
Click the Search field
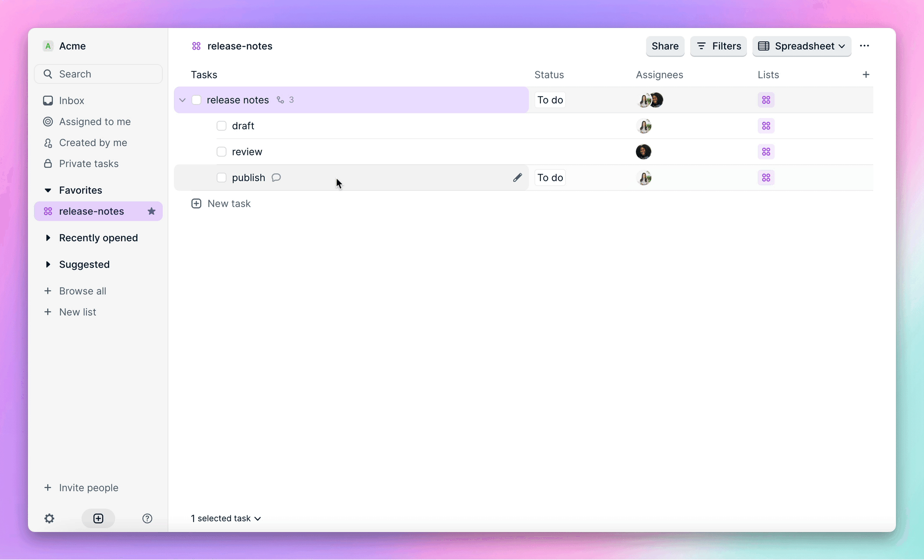point(98,74)
